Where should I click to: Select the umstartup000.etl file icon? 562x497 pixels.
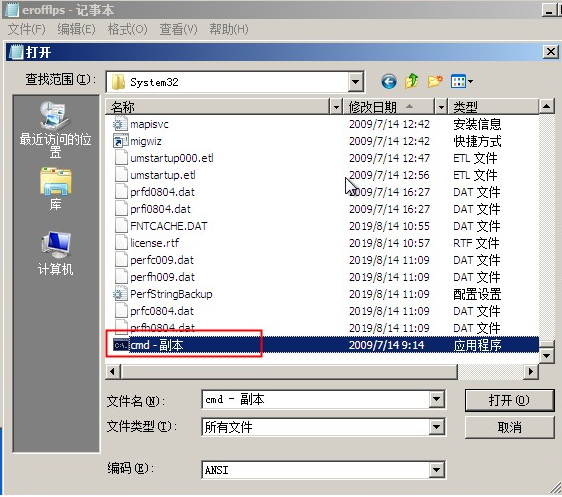pyautogui.click(x=121, y=158)
